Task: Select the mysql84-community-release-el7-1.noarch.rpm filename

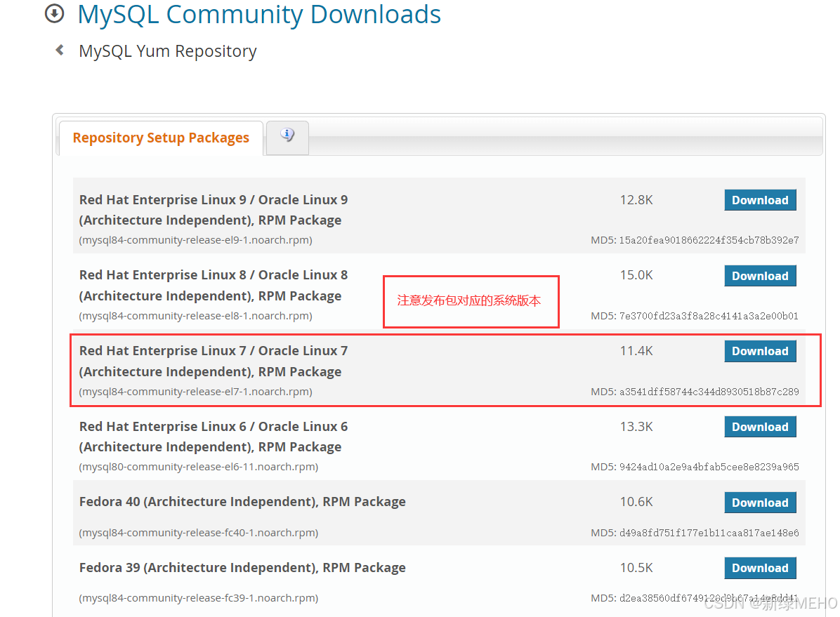Action: pyautogui.click(x=195, y=392)
